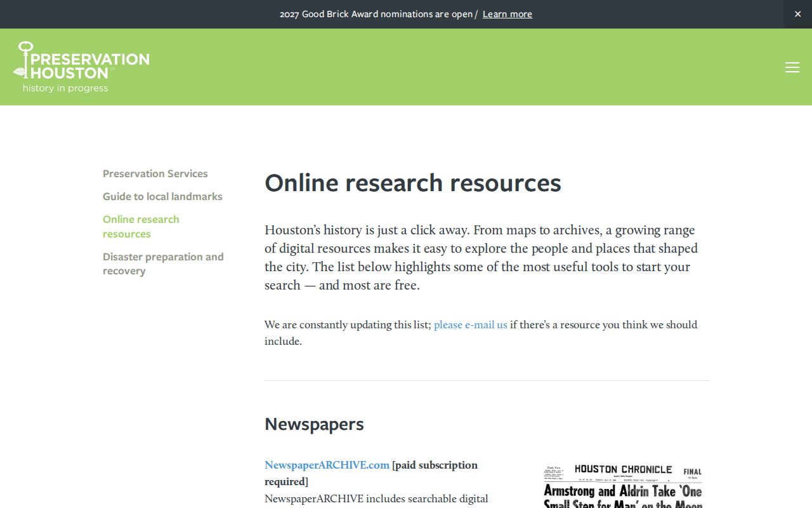Click the please e-mail us link
The image size is (812, 508).
point(471,324)
